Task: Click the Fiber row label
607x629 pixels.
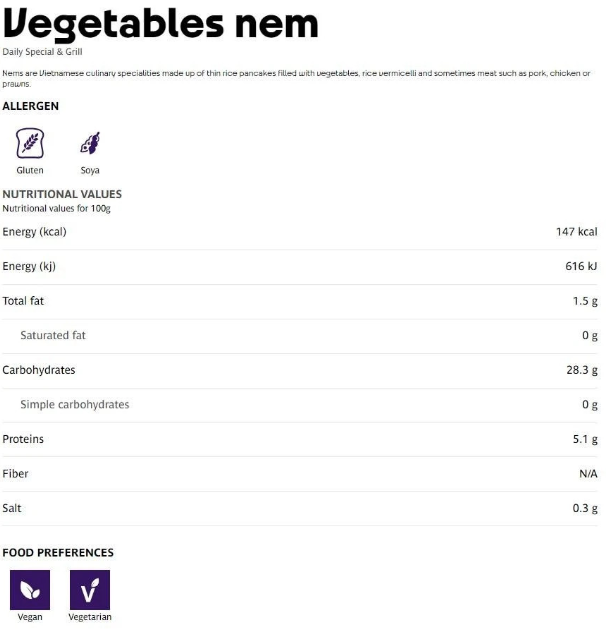Action: (x=15, y=474)
